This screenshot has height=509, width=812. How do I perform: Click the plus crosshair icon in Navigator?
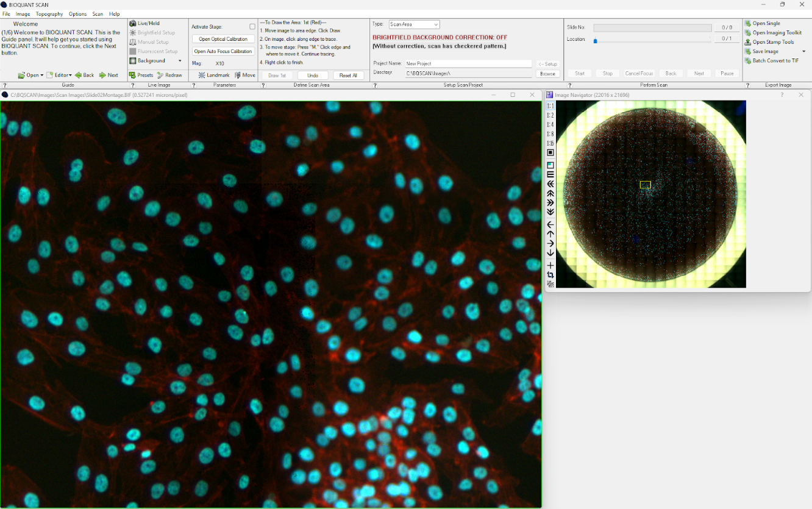pyautogui.click(x=550, y=265)
